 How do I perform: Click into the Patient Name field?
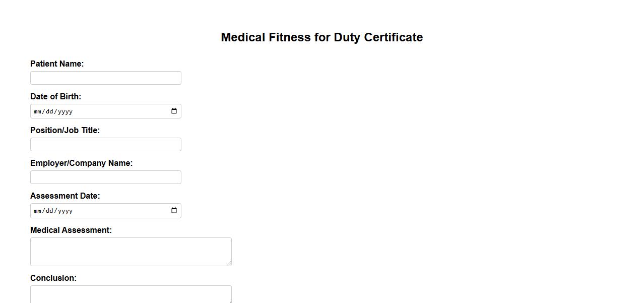coord(106,78)
